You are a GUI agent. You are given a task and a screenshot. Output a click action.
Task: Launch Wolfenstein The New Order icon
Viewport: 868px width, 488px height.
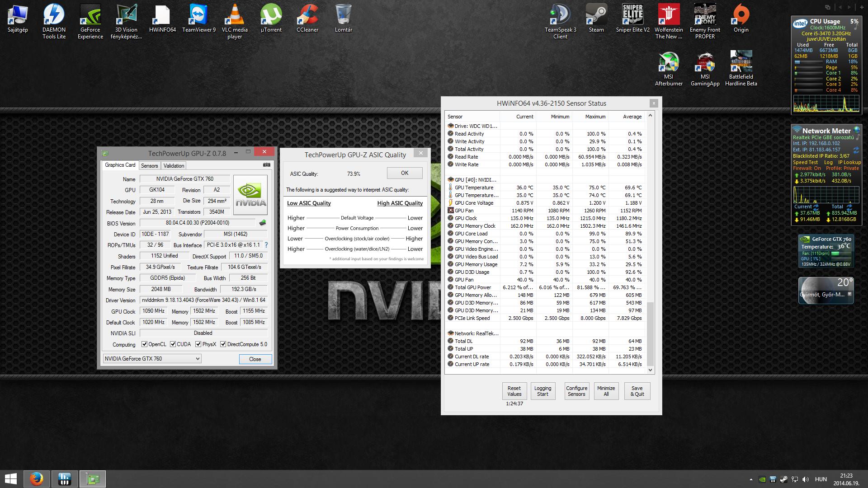coord(669,21)
